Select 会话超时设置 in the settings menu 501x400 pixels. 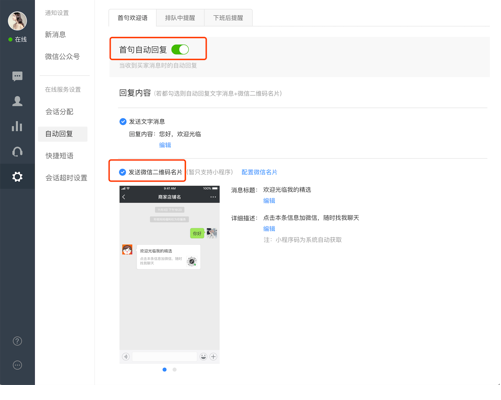(66, 178)
